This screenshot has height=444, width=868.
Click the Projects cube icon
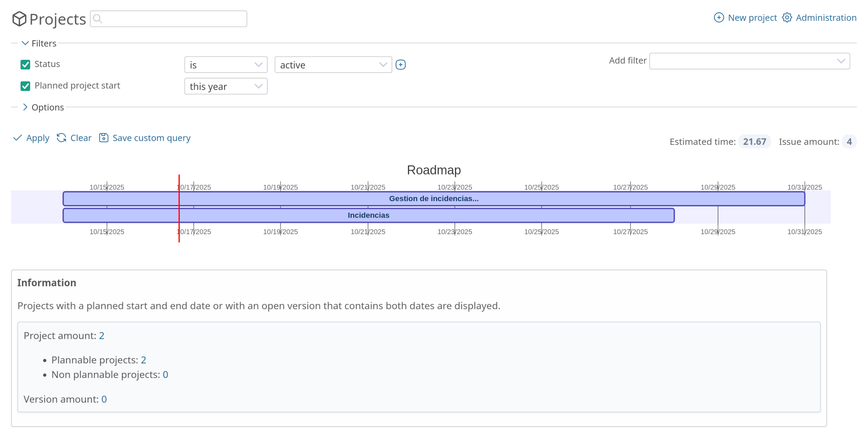19,19
